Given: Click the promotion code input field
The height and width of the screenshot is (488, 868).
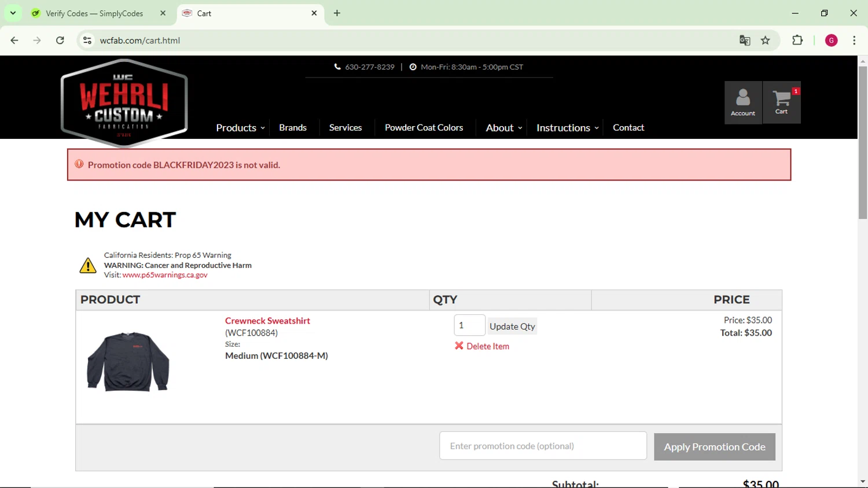Looking at the screenshot, I should tap(543, 446).
